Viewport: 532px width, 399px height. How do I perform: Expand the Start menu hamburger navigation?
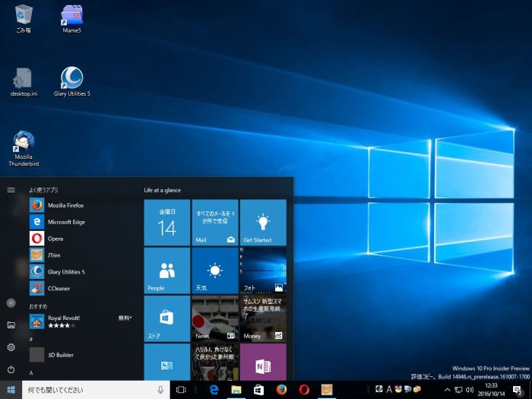[11, 190]
